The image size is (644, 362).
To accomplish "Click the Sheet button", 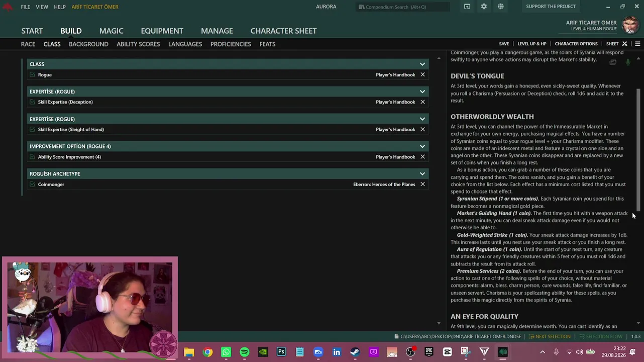I will pos(612,44).
